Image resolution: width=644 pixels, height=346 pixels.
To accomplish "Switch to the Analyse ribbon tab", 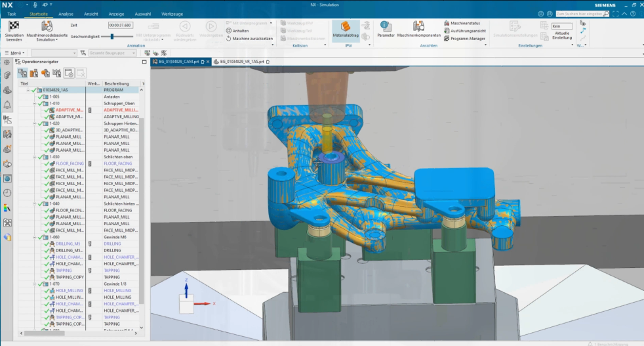I will click(x=66, y=13).
